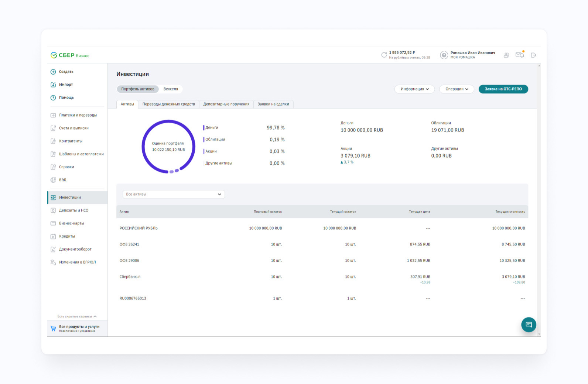Viewport: 588px width, 384px height.
Task: Click the refresh balance icon
Action: coord(384,55)
